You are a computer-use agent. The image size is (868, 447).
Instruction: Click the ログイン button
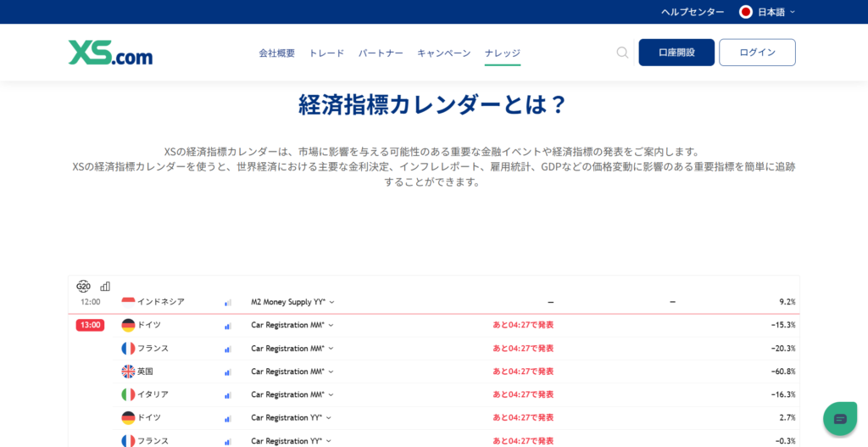tap(757, 53)
